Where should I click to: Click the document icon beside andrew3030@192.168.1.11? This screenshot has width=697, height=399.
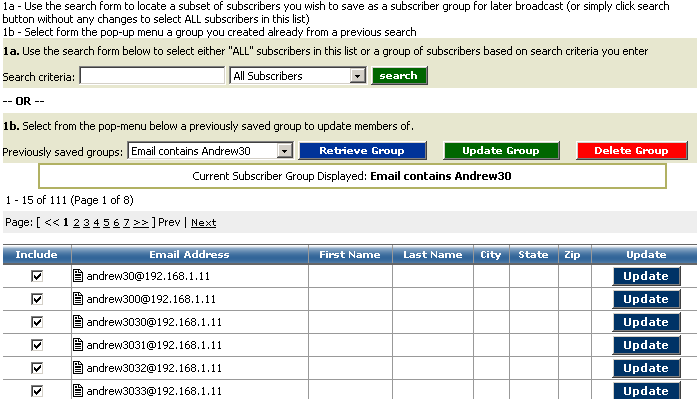pyautogui.click(x=78, y=322)
